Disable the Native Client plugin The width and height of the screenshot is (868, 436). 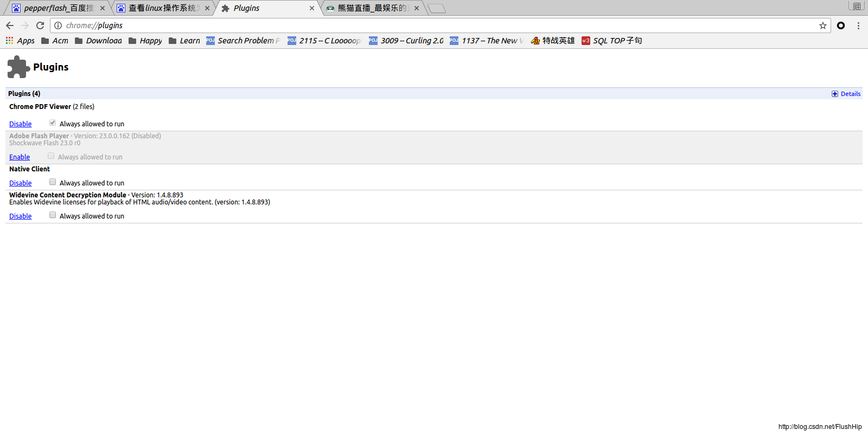21,183
